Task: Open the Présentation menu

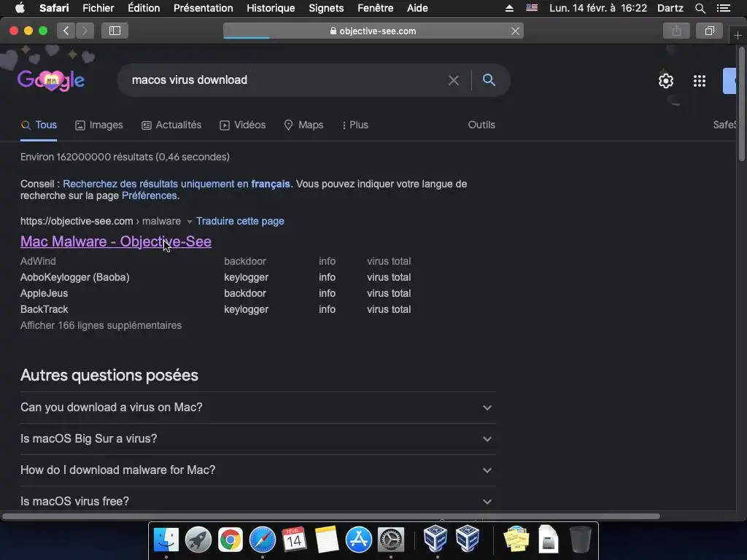Action: [204, 8]
